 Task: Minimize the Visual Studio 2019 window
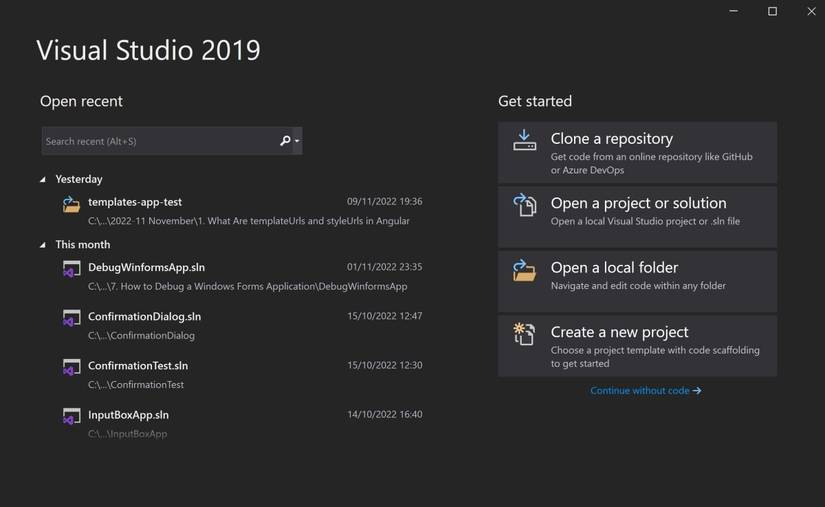click(733, 11)
